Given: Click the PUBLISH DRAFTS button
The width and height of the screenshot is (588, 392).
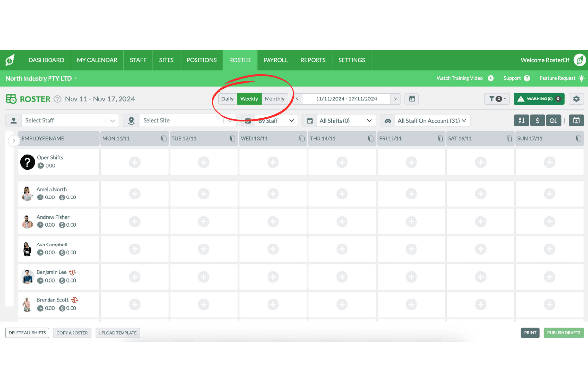Looking at the screenshot, I should 563,333.
